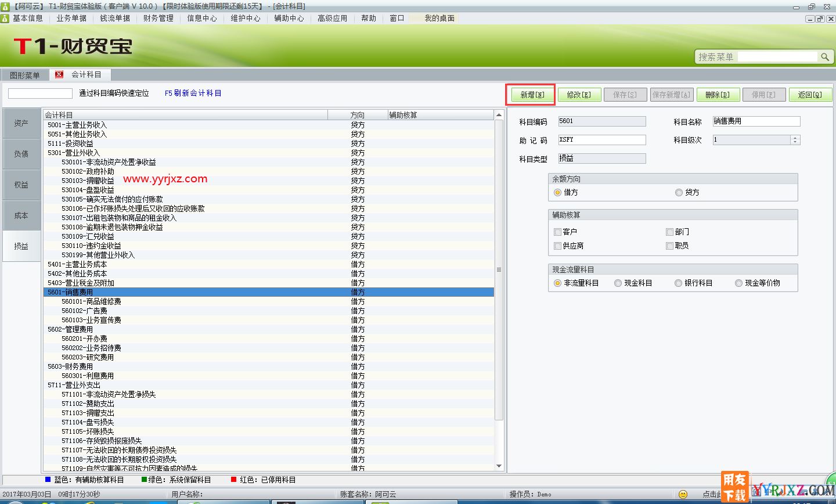Image resolution: width=836 pixels, height=504 pixels.
Task: Open 辅助中心 menu
Action: (289, 18)
